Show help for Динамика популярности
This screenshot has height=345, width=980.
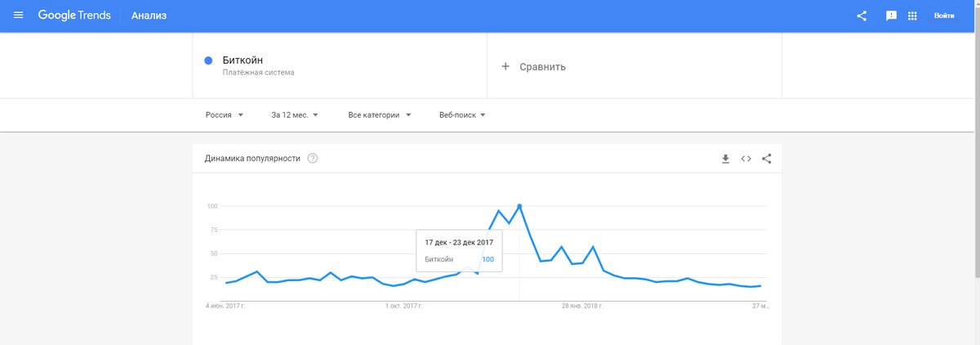tap(312, 158)
